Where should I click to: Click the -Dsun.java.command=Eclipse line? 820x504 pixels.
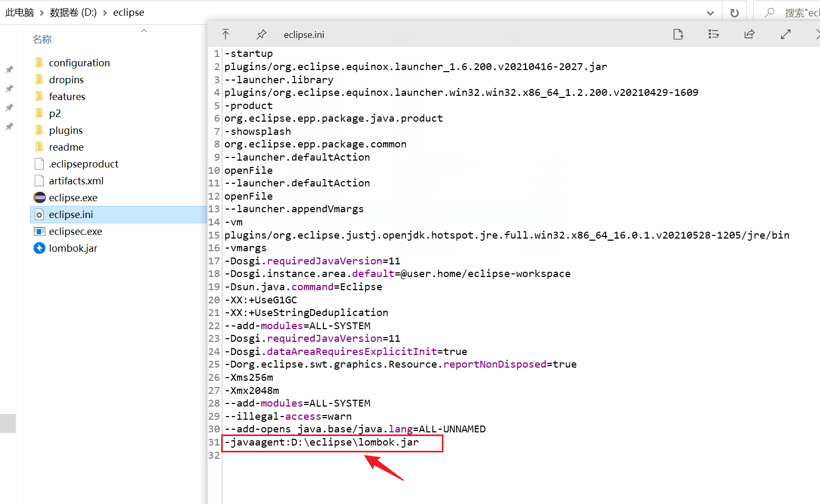[x=303, y=286]
